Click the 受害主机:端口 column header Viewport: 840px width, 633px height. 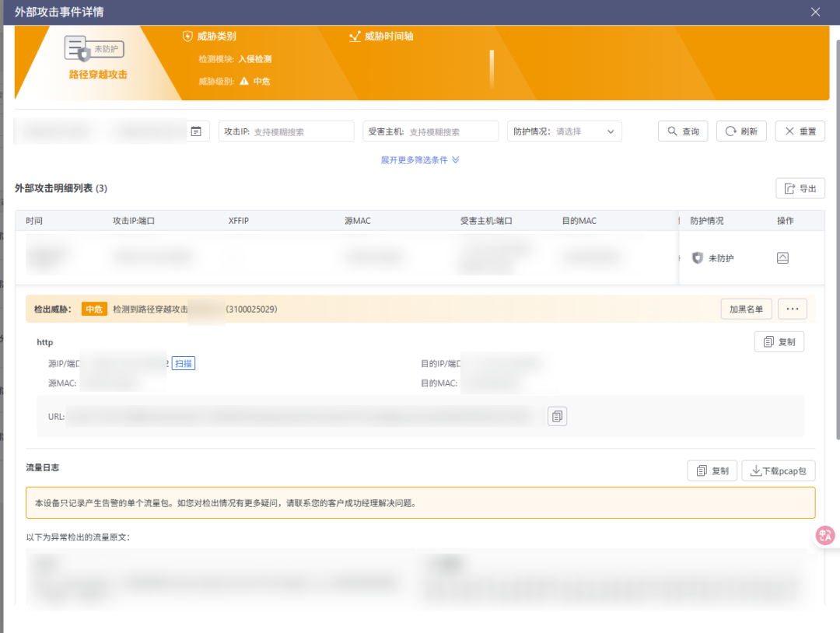486,221
